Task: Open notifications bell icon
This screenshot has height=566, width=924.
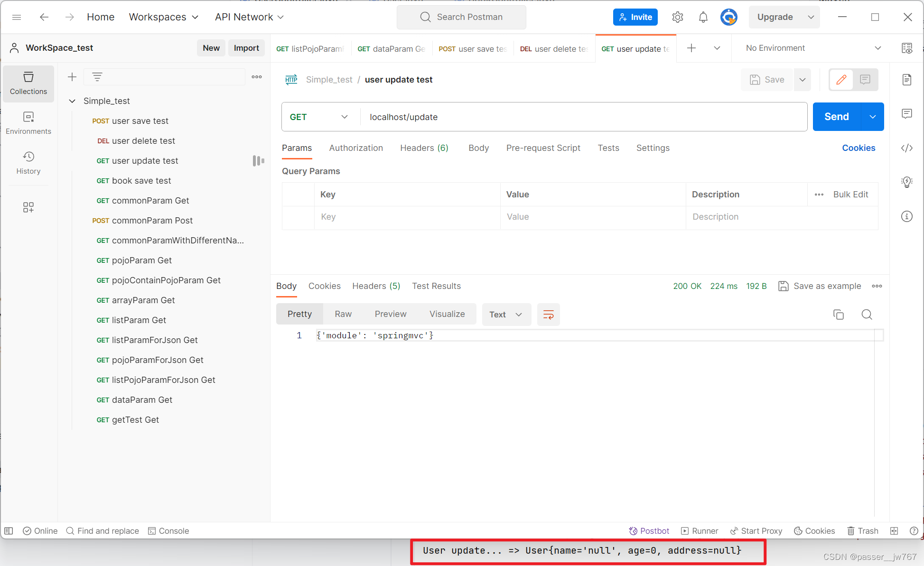Action: pos(703,17)
